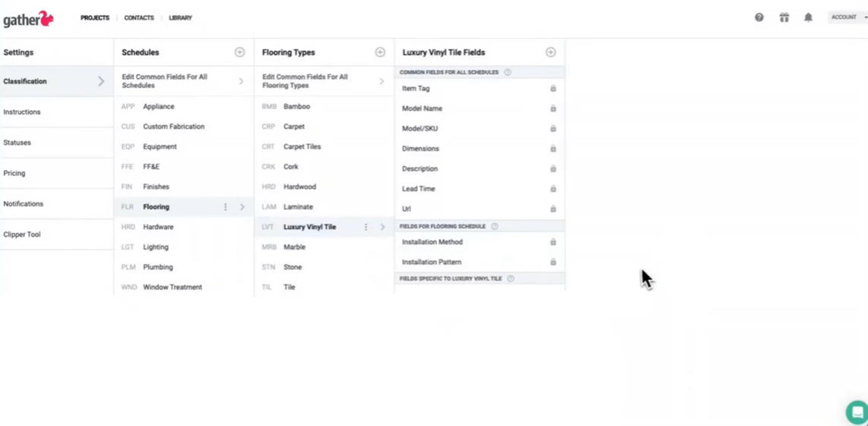Click the Dimensions field label
Screen dimensions: 868x426
tap(421, 148)
